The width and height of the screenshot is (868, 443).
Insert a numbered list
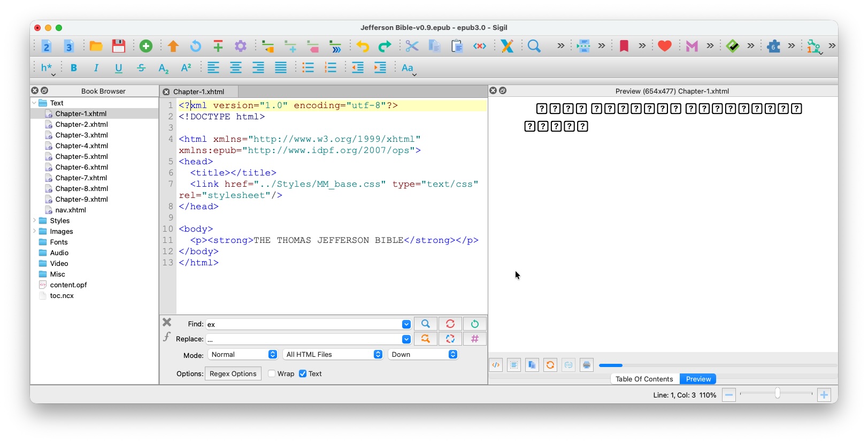pyautogui.click(x=331, y=68)
